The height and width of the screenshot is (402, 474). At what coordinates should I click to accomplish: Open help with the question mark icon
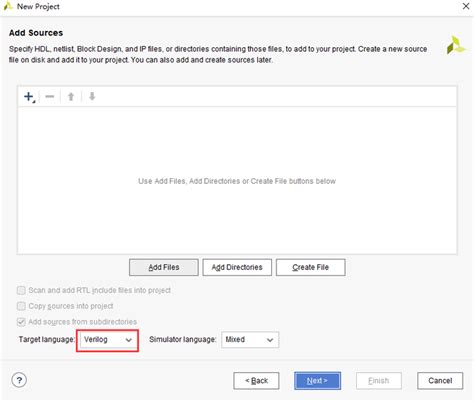tap(19, 380)
